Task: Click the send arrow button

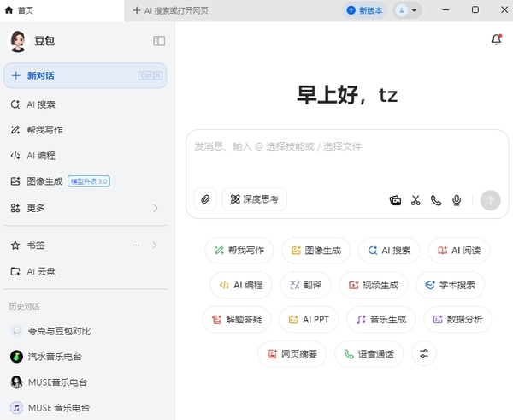Action: point(490,200)
